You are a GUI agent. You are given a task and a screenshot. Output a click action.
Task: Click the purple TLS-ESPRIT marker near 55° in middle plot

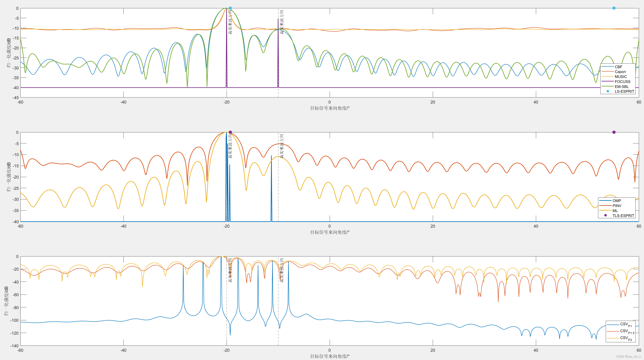pos(614,132)
